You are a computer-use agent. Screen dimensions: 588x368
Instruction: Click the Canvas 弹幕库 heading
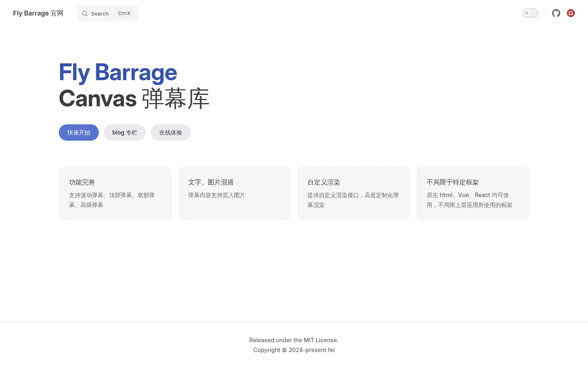coord(134,99)
